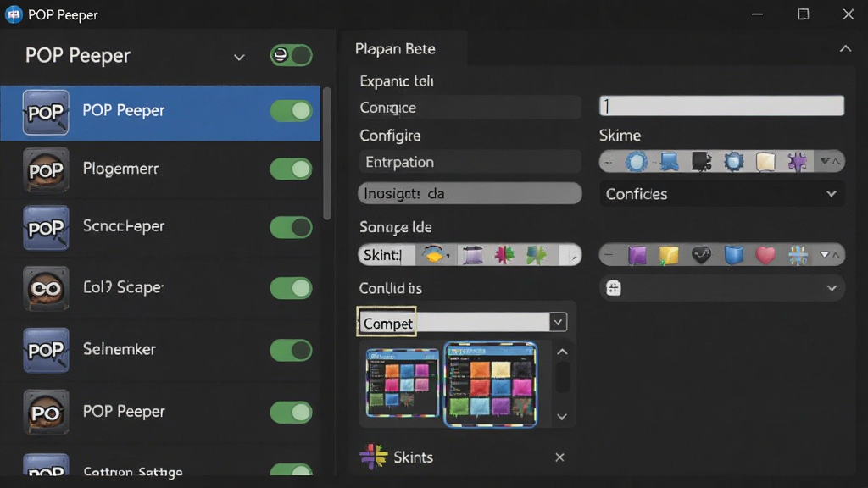Click the Entrpation field
The height and width of the screenshot is (488, 868).
tap(470, 162)
